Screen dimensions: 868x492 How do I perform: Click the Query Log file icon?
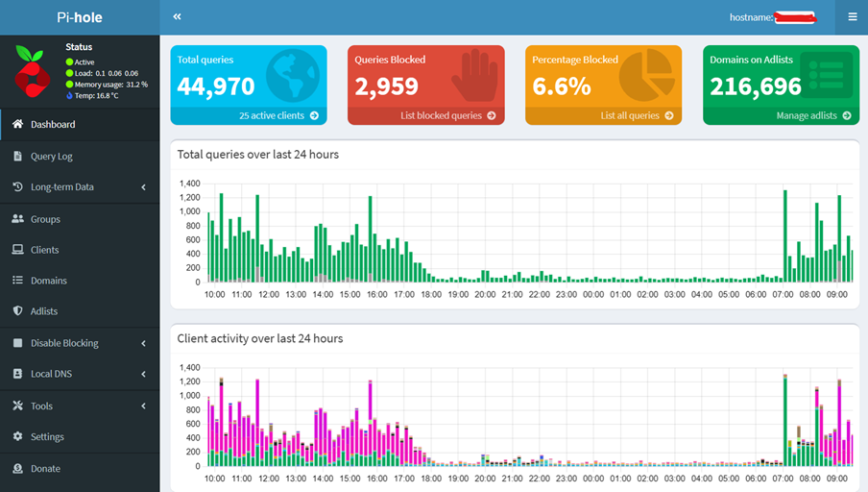coord(17,156)
